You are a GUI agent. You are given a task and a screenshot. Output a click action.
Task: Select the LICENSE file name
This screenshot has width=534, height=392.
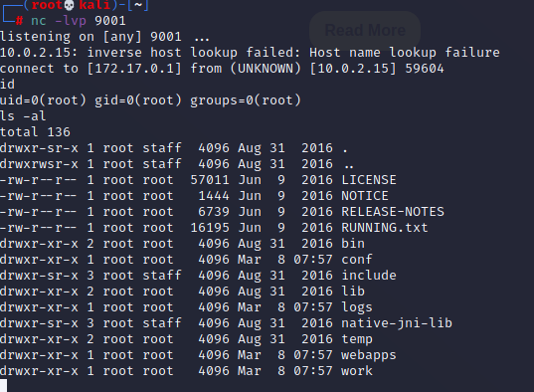click(369, 180)
